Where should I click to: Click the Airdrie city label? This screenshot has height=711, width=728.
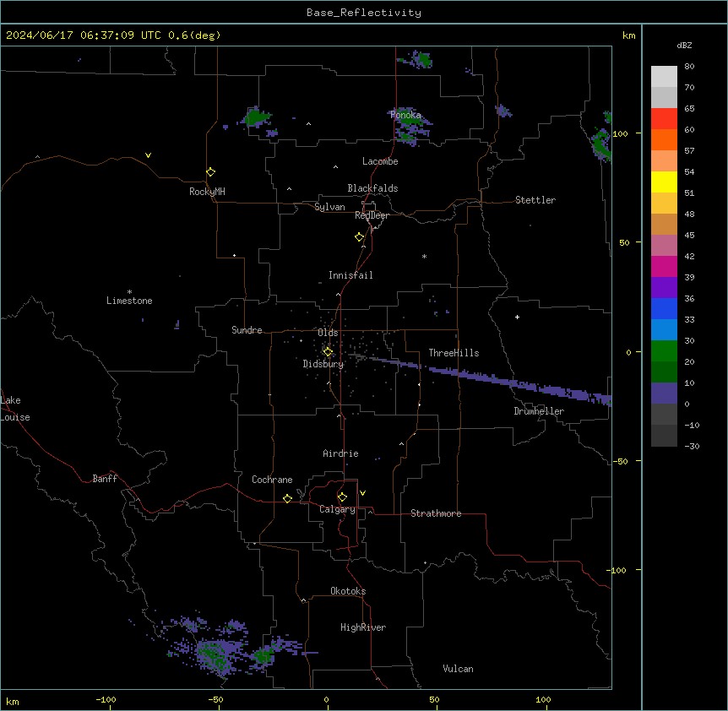pos(340,453)
